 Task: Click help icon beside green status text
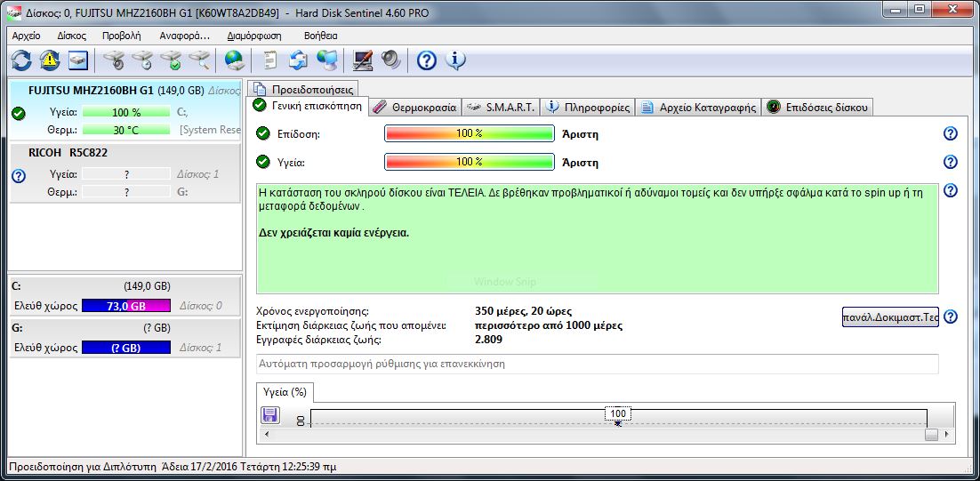click(x=951, y=190)
